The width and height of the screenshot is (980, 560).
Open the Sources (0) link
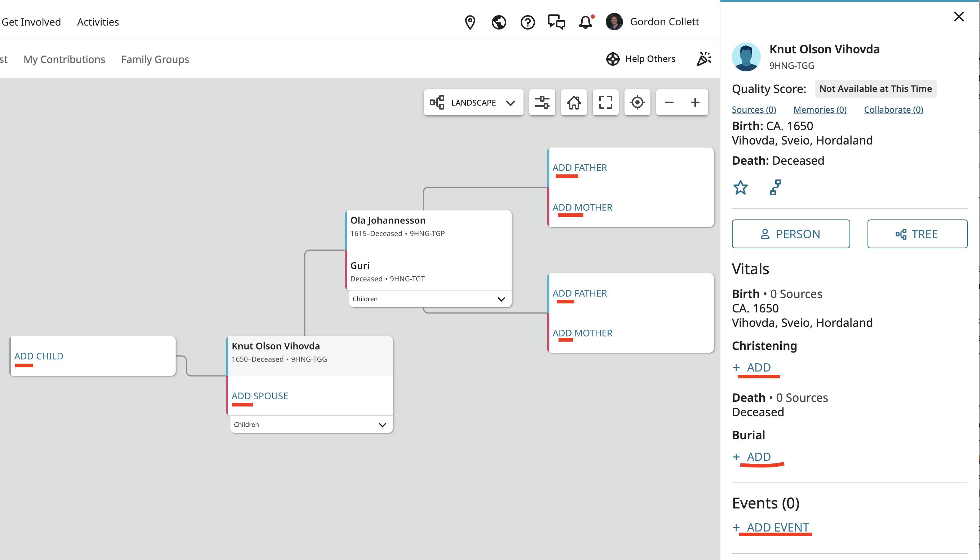click(x=754, y=110)
